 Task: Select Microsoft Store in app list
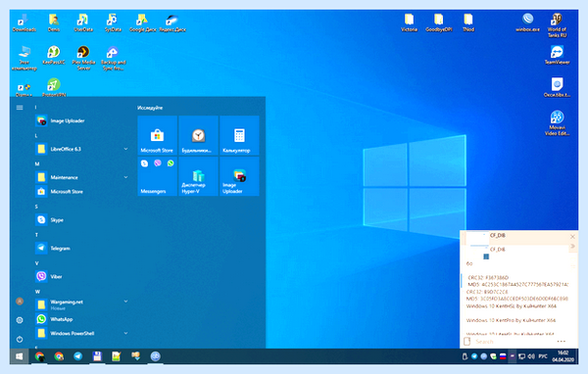[x=81, y=192]
